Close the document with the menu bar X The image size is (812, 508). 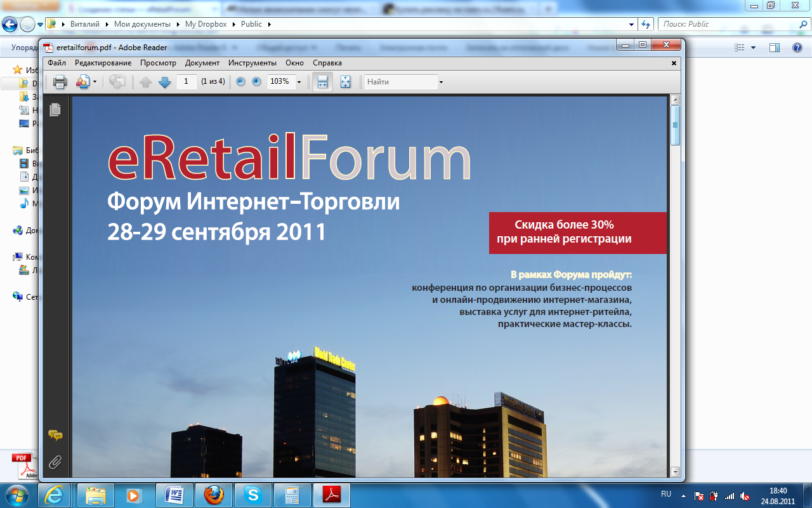(x=674, y=63)
